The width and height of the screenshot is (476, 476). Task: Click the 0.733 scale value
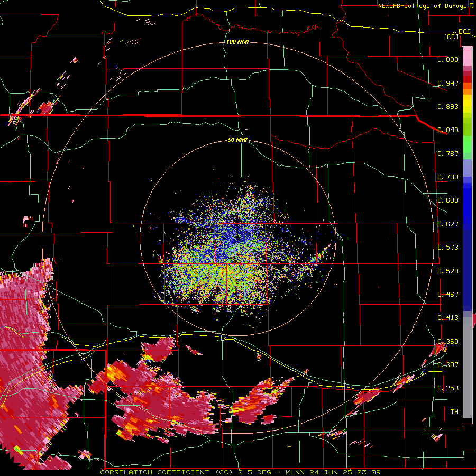(448, 177)
